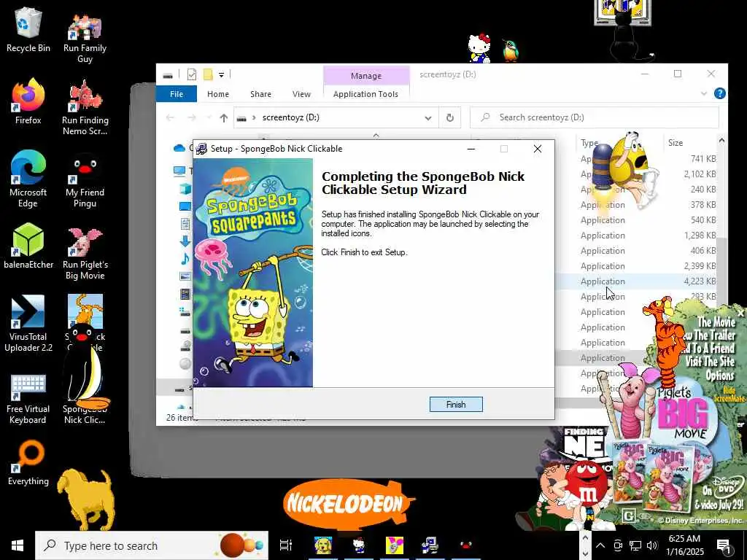Open the Firefox desktop icon
747x560 pixels.
(x=28, y=102)
